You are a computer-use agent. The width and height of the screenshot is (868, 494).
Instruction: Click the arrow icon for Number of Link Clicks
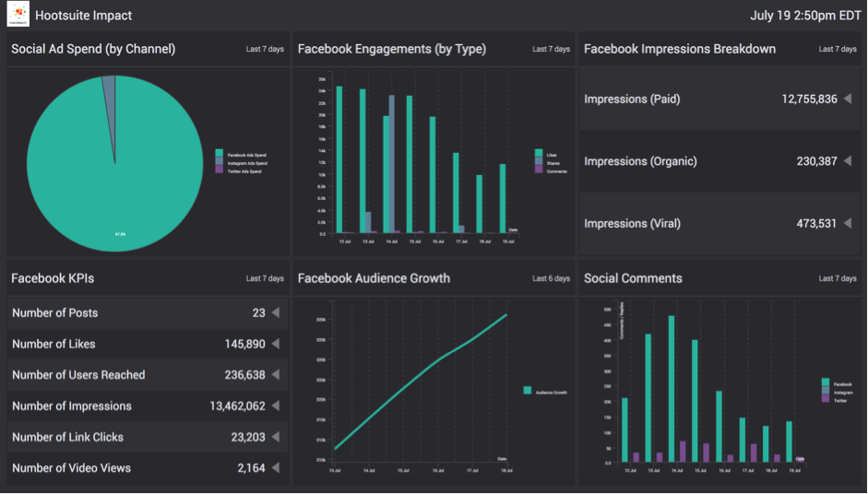275,437
